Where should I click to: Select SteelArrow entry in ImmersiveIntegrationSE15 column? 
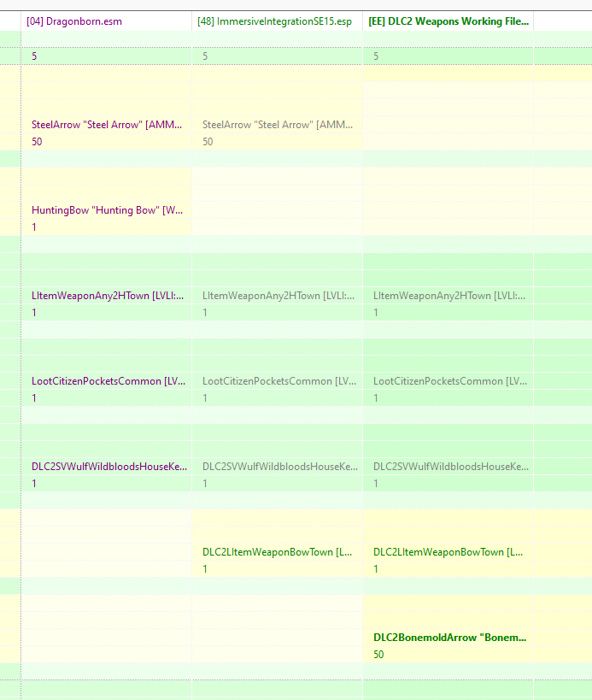tap(278, 125)
